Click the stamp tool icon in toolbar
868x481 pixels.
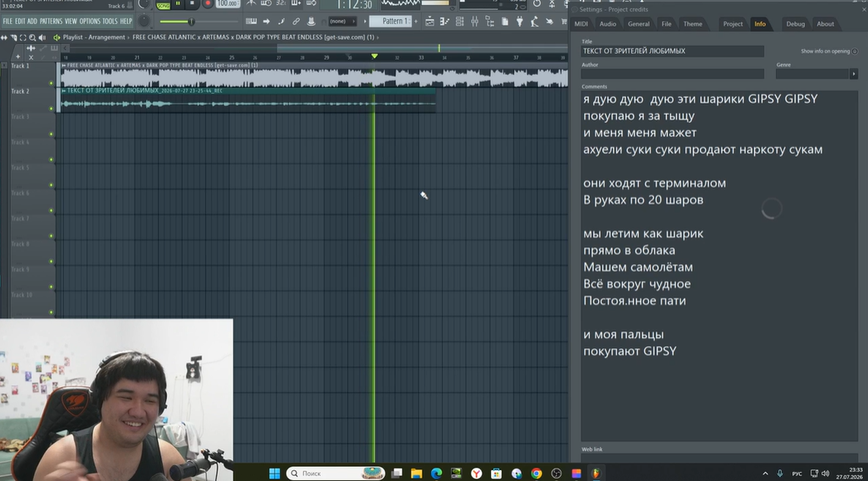(x=311, y=22)
